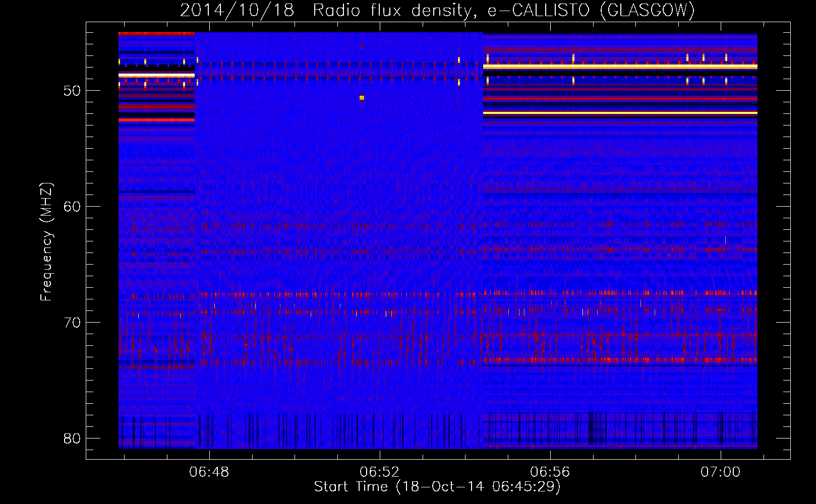Click the 'Start Time (18-Oct-14 06:45:29)' label
The width and height of the screenshot is (816, 504).
[437, 487]
